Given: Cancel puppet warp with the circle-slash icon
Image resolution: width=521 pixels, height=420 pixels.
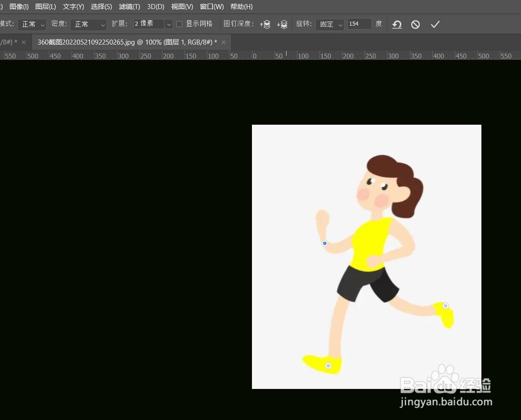Looking at the screenshot, I should click(415, 24).
